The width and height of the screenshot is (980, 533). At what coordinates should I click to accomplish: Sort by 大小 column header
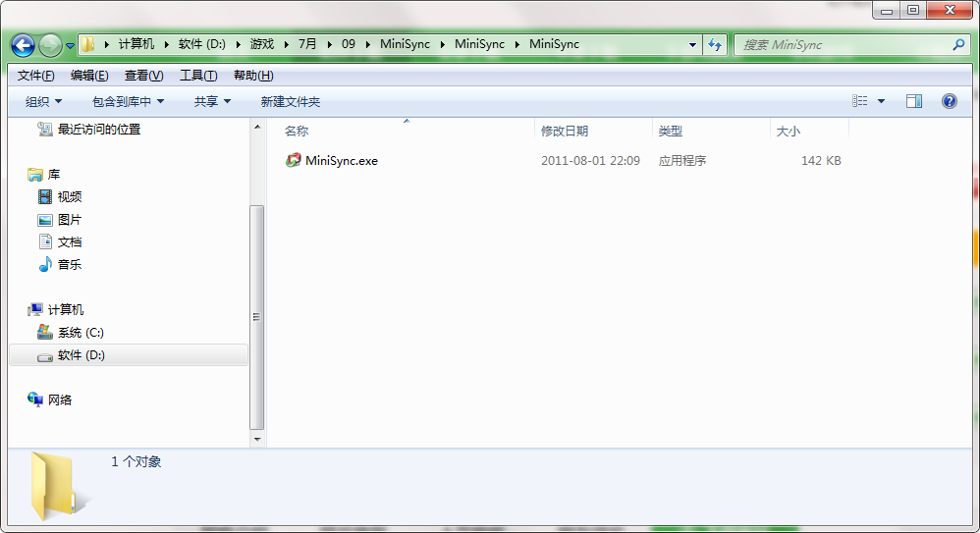tap(789, 132)
